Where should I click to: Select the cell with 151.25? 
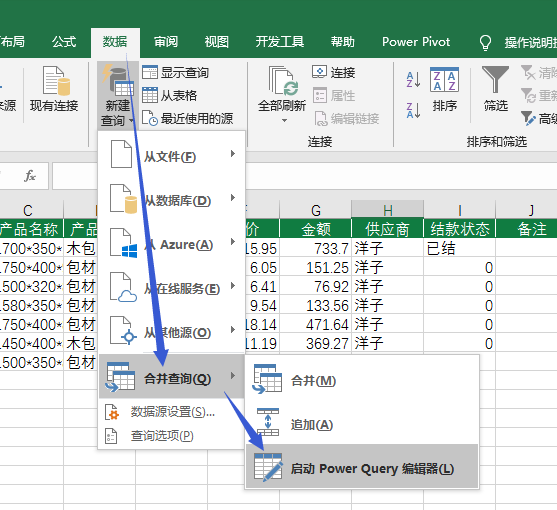[x=315, y=267]
